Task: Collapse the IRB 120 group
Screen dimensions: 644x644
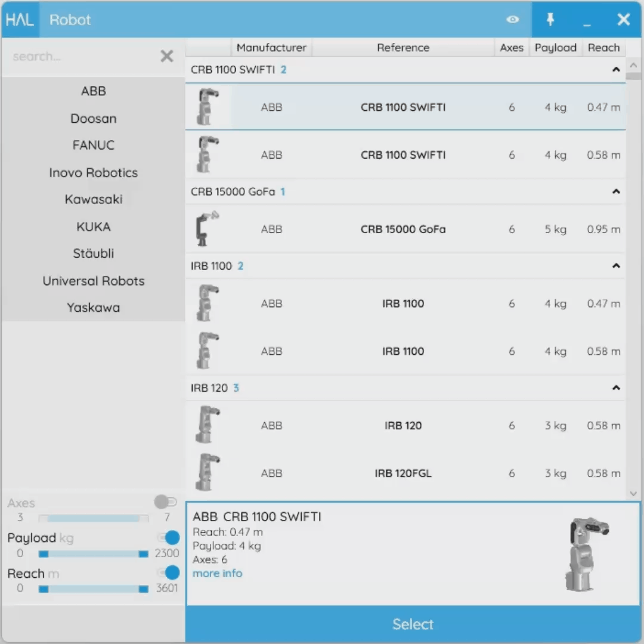Action: click(615, 388)
